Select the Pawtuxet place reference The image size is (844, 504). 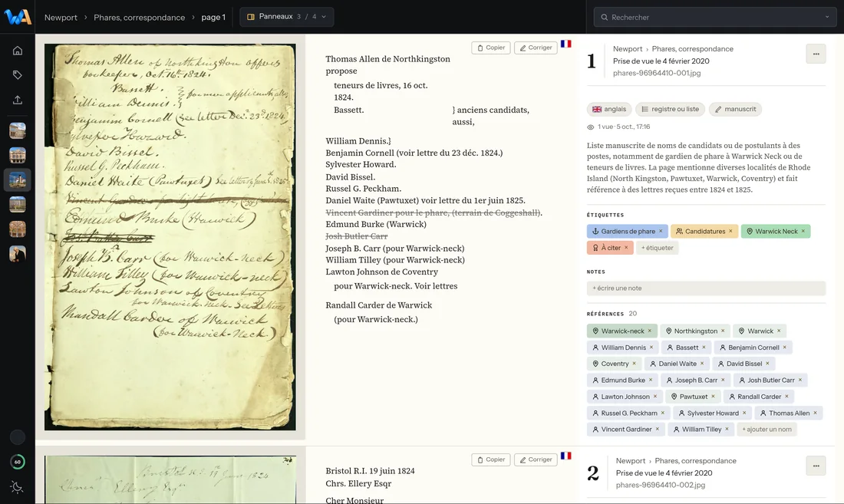694,397
